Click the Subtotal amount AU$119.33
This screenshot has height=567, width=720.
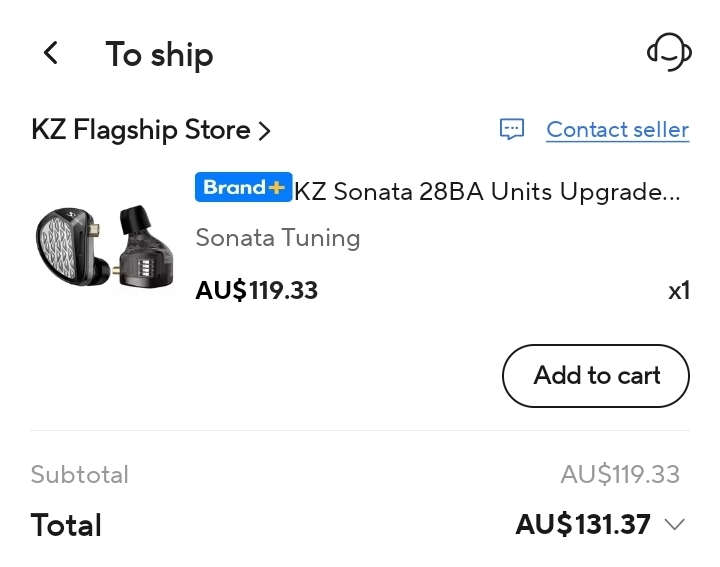pyautogui.click(x=620, y=474)
